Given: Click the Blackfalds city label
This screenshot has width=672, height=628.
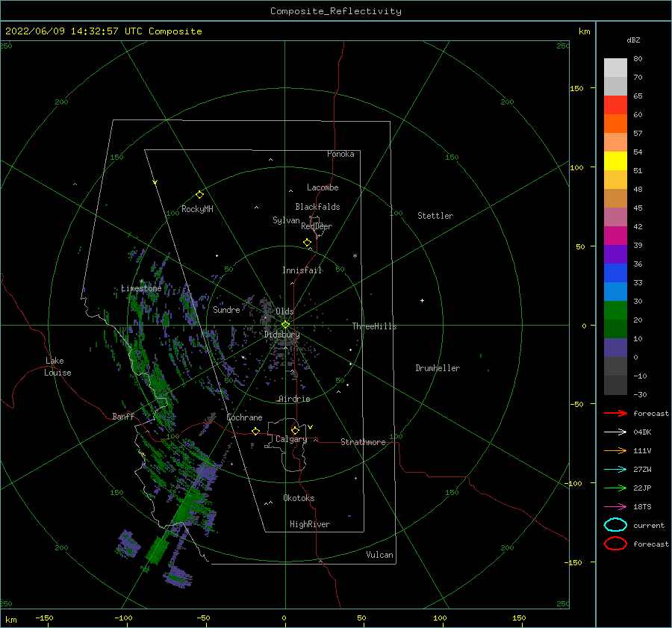Looking at the screenshot, I should (317, 207).
